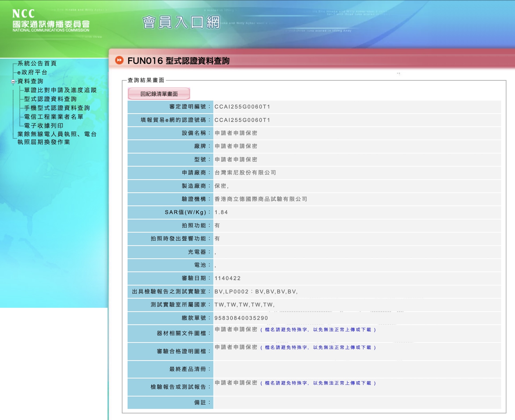The height and width of the screenshot is (420, 515).
Task: Click blue note in 審驗合格證明圖檔 row
Action: tap(318, 348)
